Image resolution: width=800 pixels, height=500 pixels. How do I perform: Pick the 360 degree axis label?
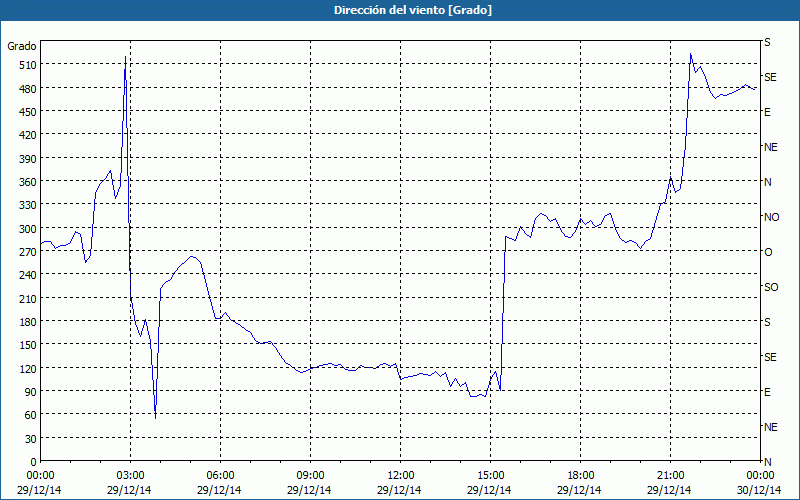28,182
